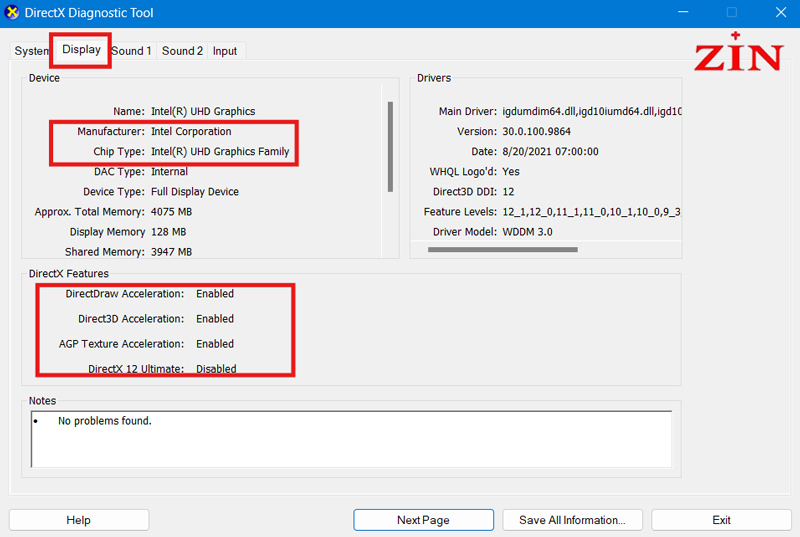The height and width of the screenshot is (537, 800).
Task: Click WHQL Logo'd value Yes
Action: (x=511, y=171)
